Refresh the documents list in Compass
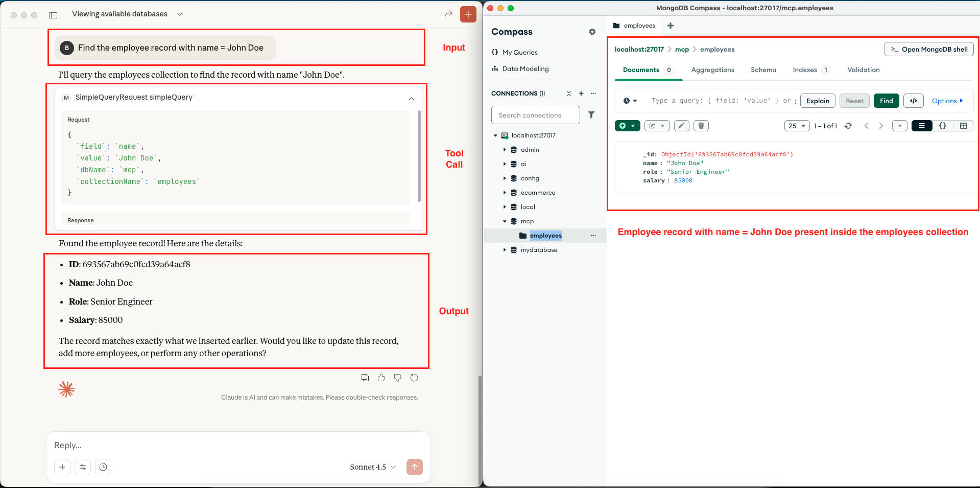The image size is (980, 488). [848, 126]
